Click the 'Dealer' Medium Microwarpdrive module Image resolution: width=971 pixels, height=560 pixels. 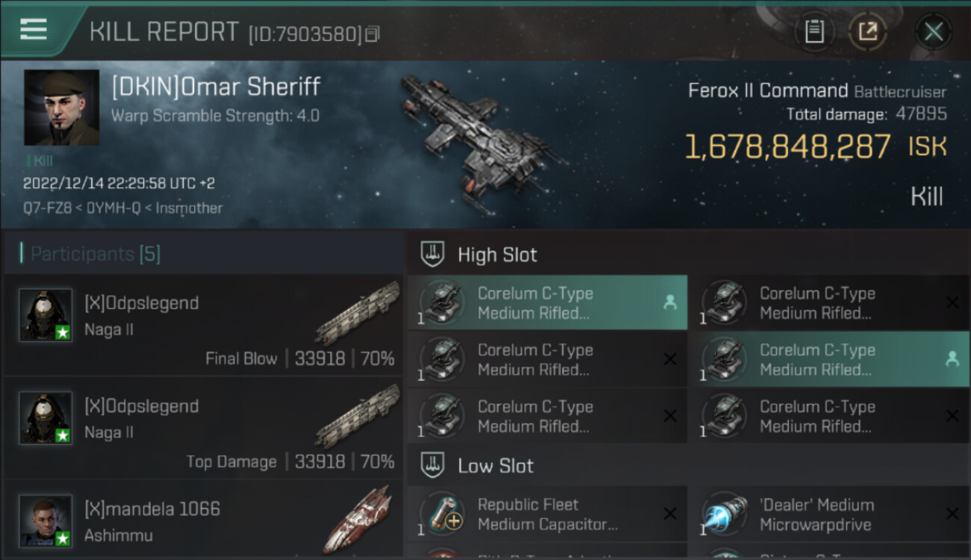pos(829,514)
